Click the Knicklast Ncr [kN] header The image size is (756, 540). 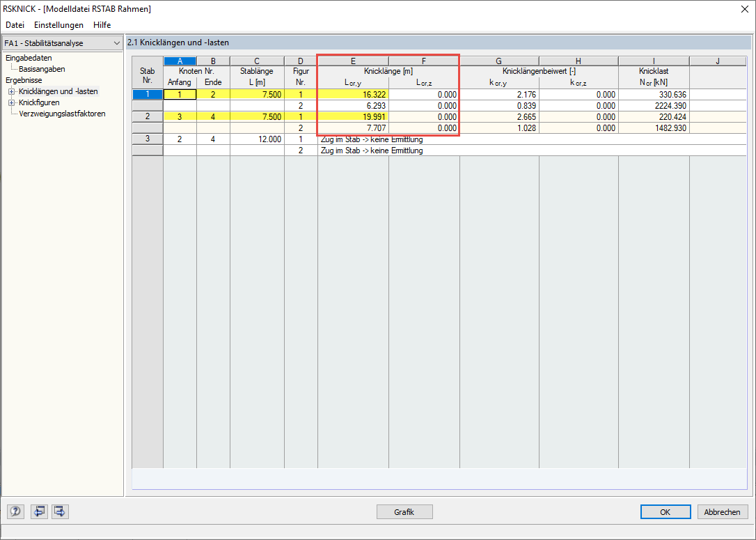click(x=654, y=77)
